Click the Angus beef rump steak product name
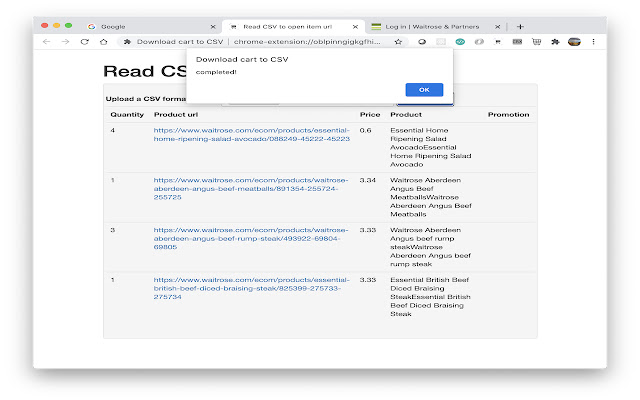The image size is (640, 400). (x=430, y=247)
